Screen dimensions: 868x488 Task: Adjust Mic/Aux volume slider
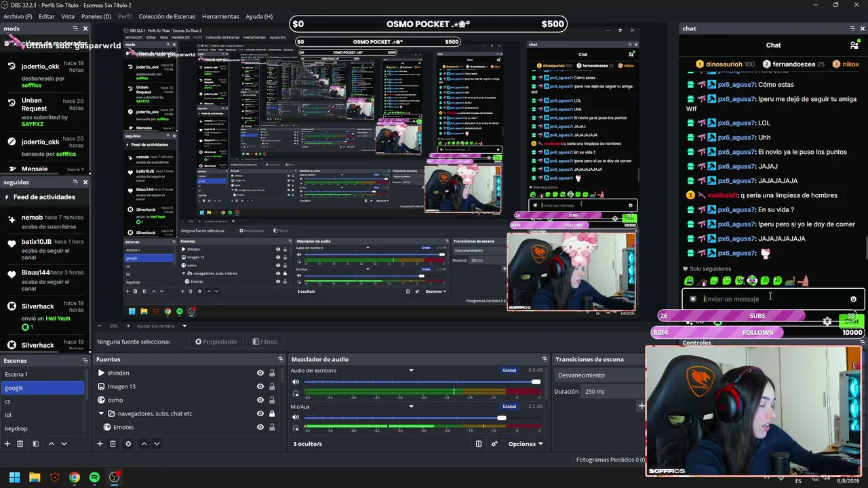pos(422,418)
